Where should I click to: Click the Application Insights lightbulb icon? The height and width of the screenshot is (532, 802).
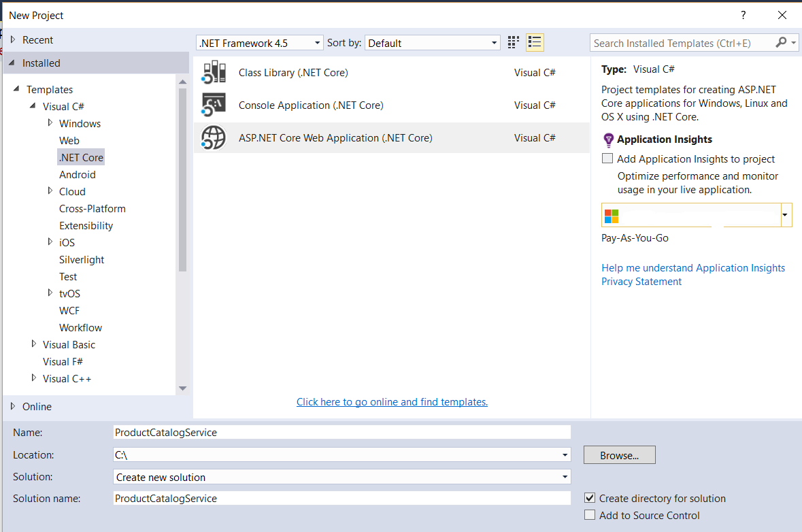608,139
